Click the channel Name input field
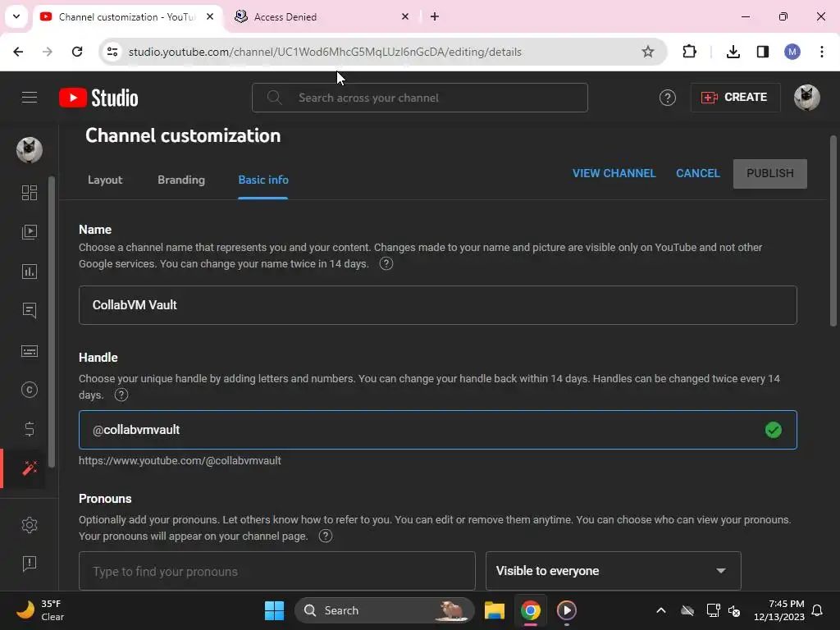840x630 pixels. pos(438,305)
